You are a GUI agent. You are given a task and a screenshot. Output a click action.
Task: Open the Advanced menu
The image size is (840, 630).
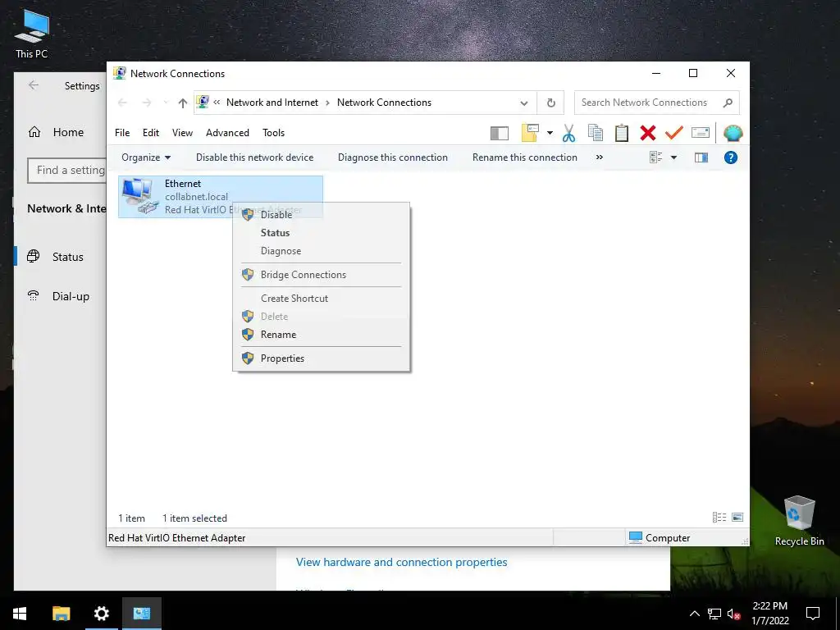[227, 133]
